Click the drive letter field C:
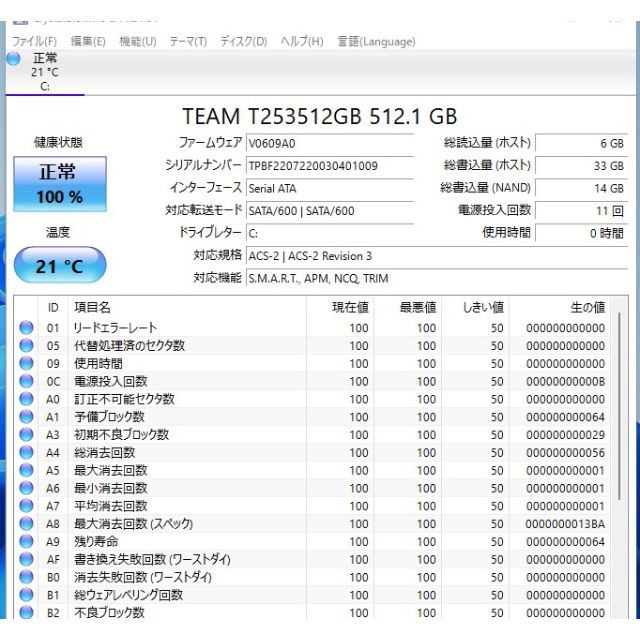Viewport: 640px width, 640px height. [x=330, y=233]
